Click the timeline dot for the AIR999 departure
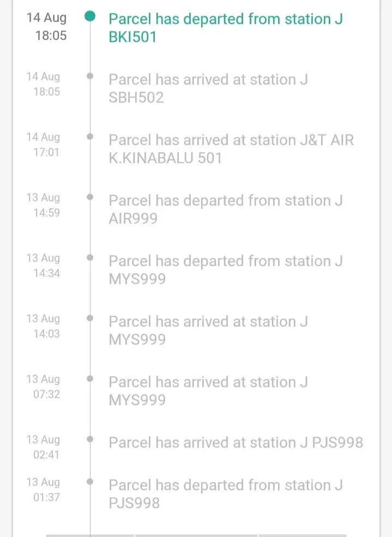The height and width of the screenshot is (537, 392). pos(90,197)
